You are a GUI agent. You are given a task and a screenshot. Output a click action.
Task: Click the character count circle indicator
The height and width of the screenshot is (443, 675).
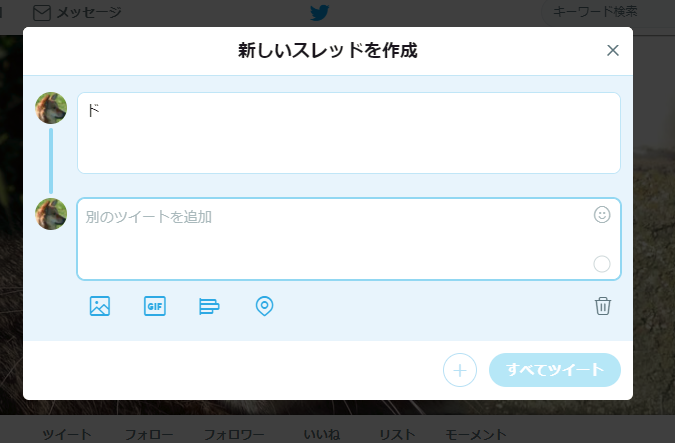[x=602, y=264]
